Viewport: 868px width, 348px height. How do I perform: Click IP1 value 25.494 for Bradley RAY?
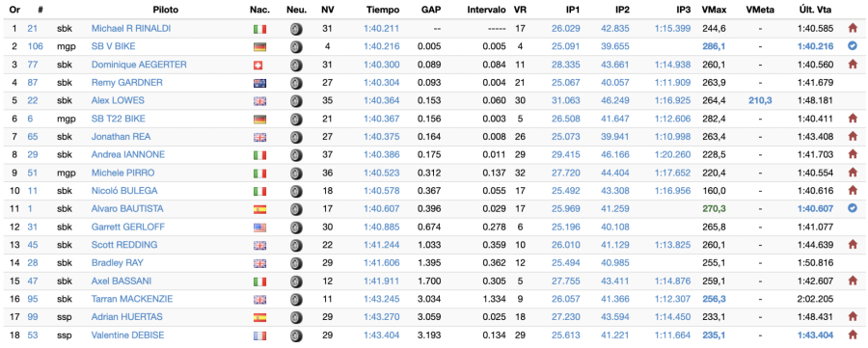point(566,263)
